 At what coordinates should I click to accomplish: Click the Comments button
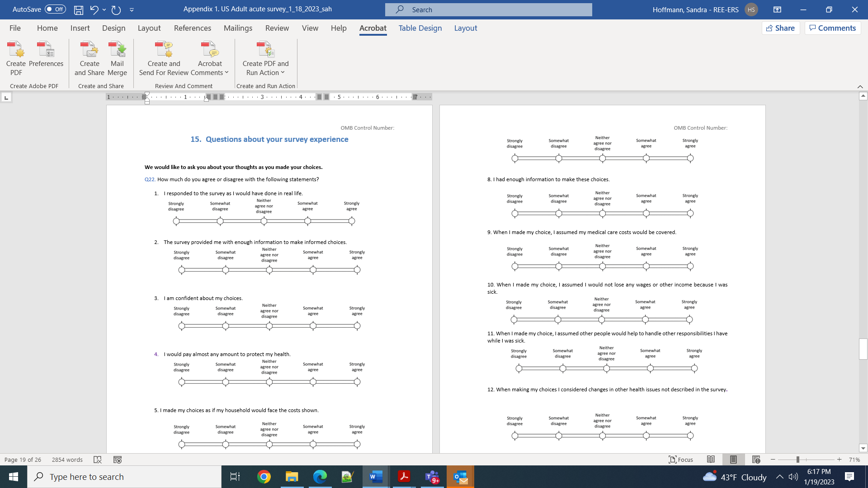[x=832, y=28]
